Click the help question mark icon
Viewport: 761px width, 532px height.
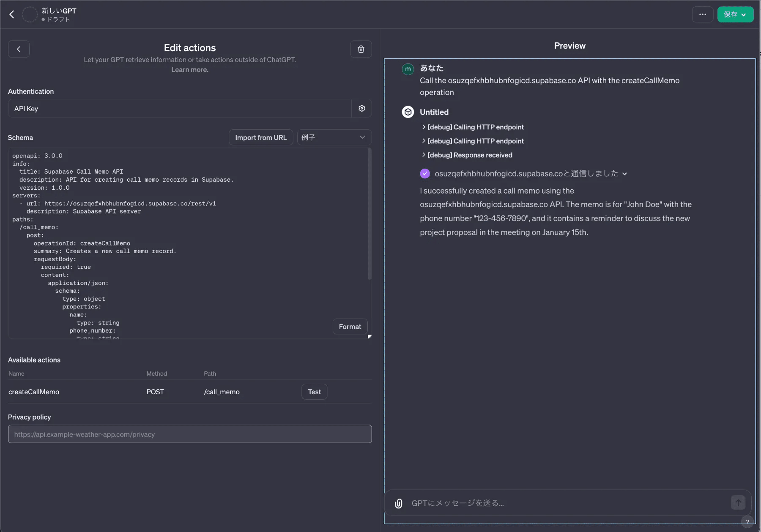click(747, 521)
